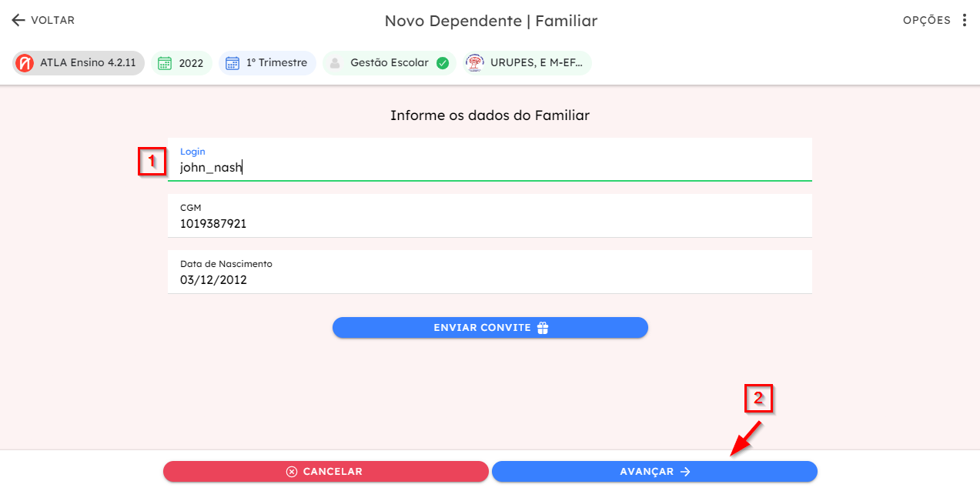Click the user avatar icon in Gestão Escolar
The image size is (980, 491).
pos(335,63)
